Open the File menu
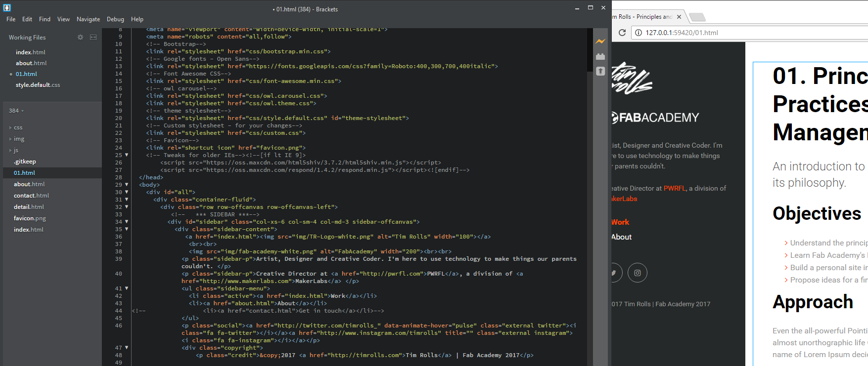This screenshot has height=366, width=868. (x=11, y=19)
